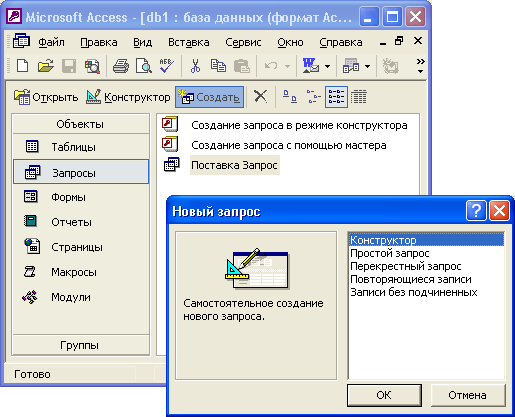Click the Открыть button
The height and width of the screenshot is (417, 515).
(x=46, y=97)
